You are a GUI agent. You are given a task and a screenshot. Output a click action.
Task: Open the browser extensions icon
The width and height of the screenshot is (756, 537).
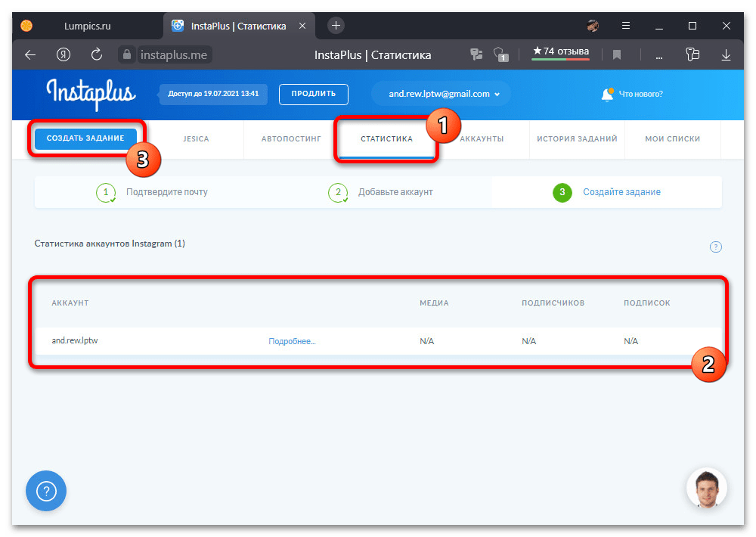coord(692,54)
